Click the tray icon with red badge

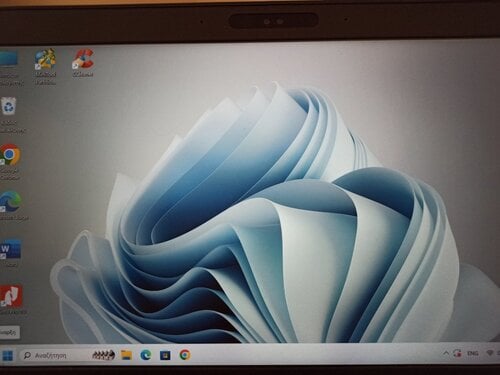457,353
